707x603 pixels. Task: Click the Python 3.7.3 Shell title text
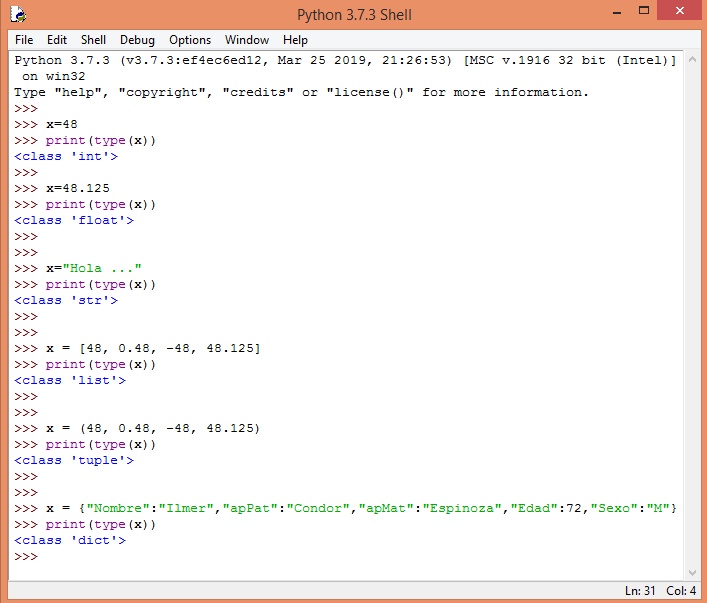(354, 15)
